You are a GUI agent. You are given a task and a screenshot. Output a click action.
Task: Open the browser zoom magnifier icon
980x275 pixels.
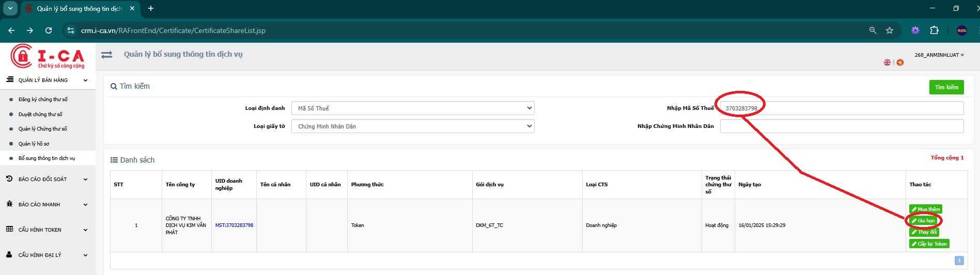pos(873,30)
